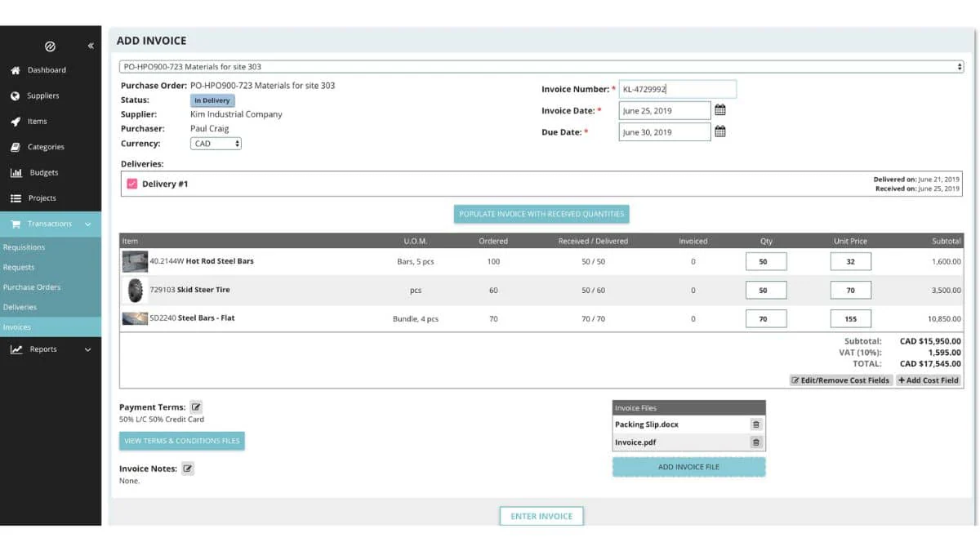Click the Invoice Date field
The width and height of the screenshot is (980, 551).
(665, 110)
